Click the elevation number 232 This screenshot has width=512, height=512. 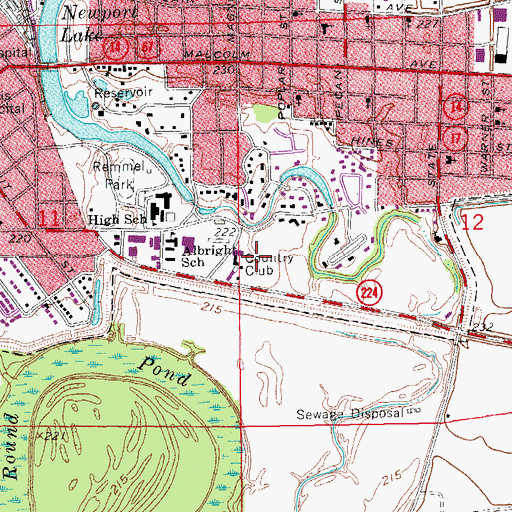coord(482,327)
